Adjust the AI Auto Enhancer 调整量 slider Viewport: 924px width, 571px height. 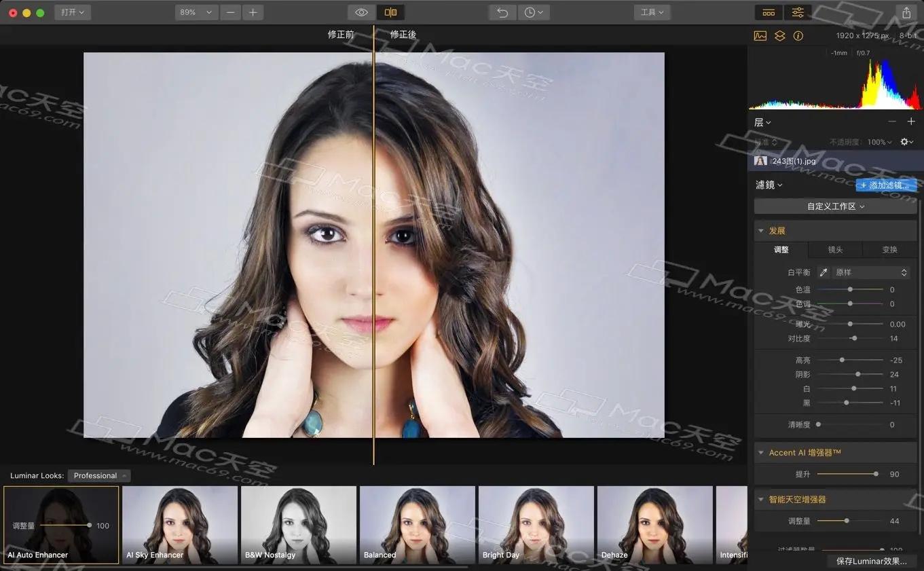[65, 526]
